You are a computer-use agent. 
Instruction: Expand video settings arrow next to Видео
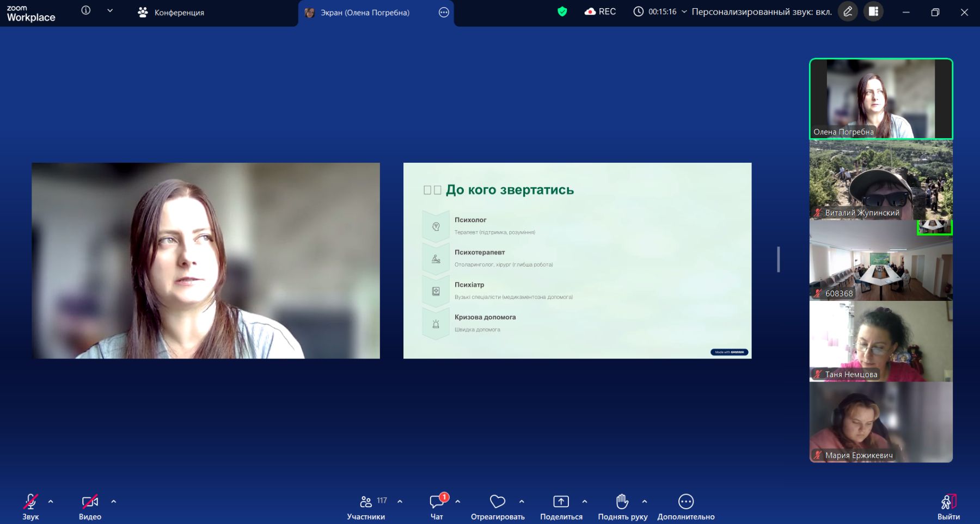pyautogui.click(x=114, y=502)
